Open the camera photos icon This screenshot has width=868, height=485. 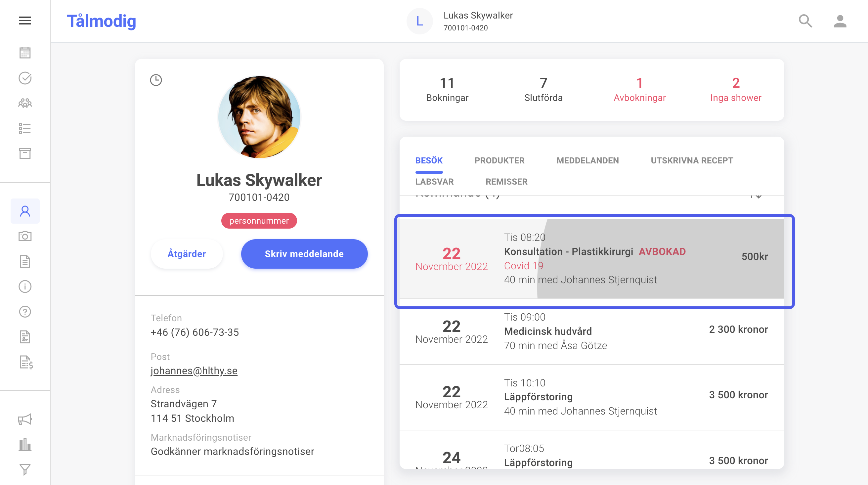point(25,236)
